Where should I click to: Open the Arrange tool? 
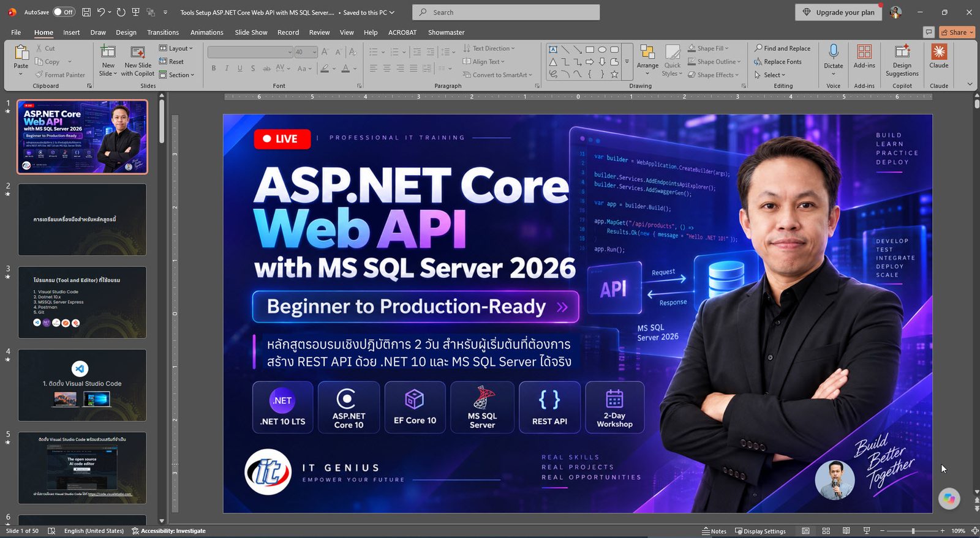(647, 59)
